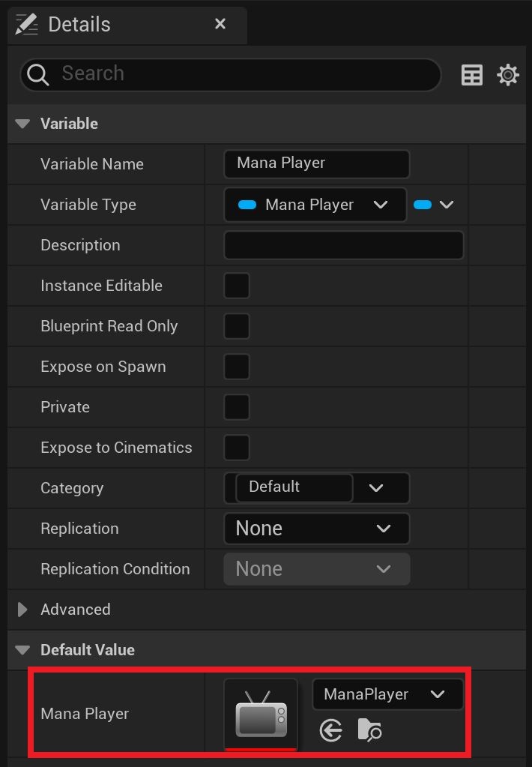Toggle Blueprint Read Only on
The height and width of the screenshot is (767, 532).
[236, 326]
